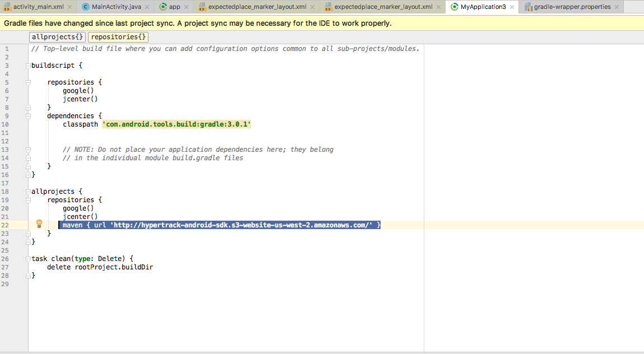This screenshot has height=354, width=644.
Task: Close the MyApplication3 tab
Action: pyautogui.click(x=512, y=7)
